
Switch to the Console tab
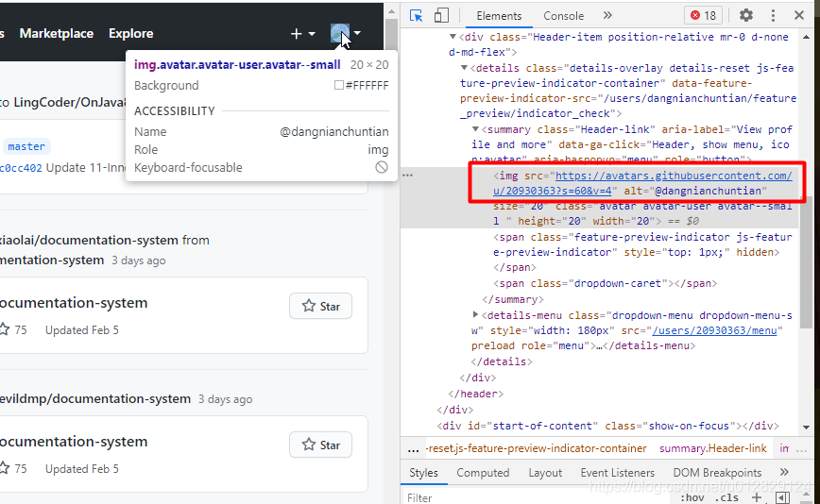(563, 16)
